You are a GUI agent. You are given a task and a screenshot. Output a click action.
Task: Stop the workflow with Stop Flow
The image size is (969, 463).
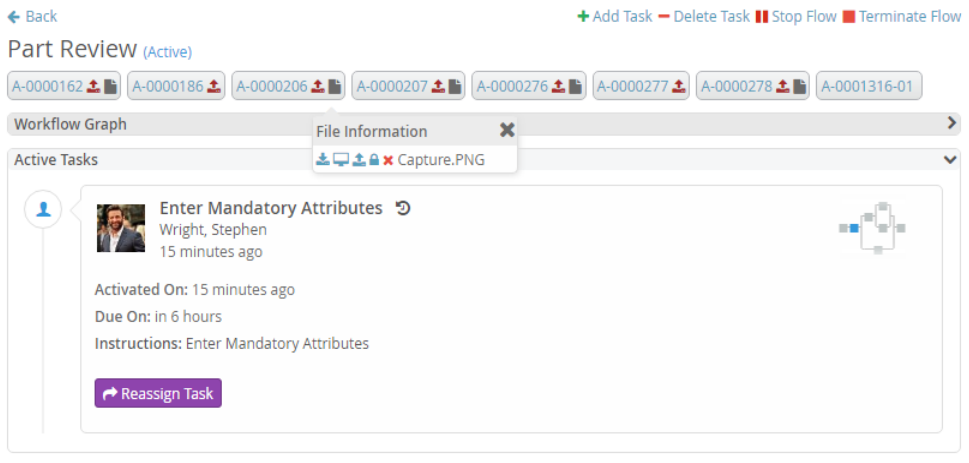pos(796,16)
